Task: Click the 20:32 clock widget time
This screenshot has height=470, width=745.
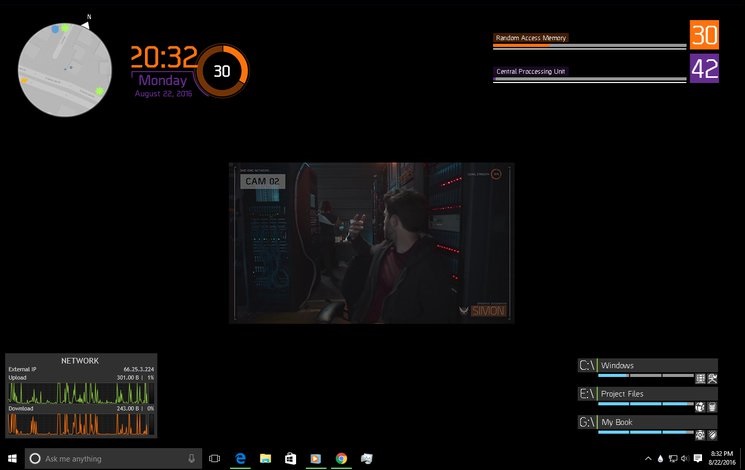Action: click(x=164, y=57)
